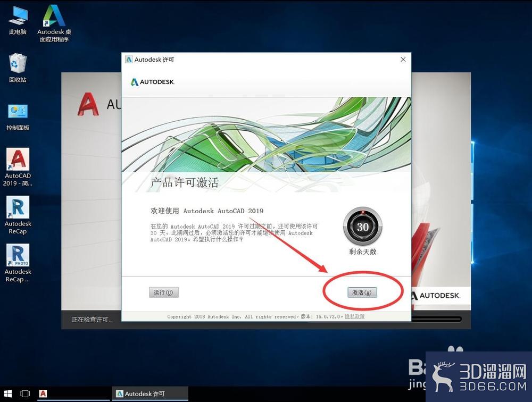Click the 产品许可激活 heading text
Viewport: 532px width, 402px height.
[185, 182]
